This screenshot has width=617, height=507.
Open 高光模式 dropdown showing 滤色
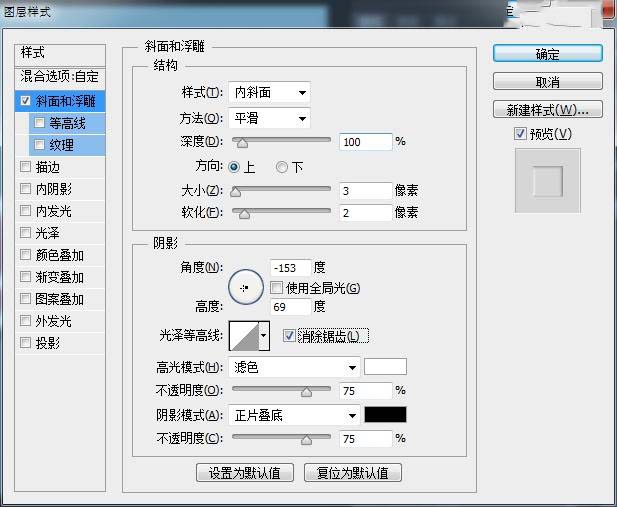tap(294, 368)
